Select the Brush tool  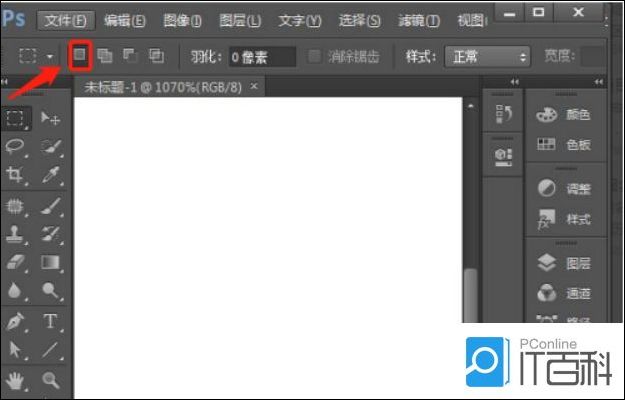pyautogui.click(x=51, y=206)
